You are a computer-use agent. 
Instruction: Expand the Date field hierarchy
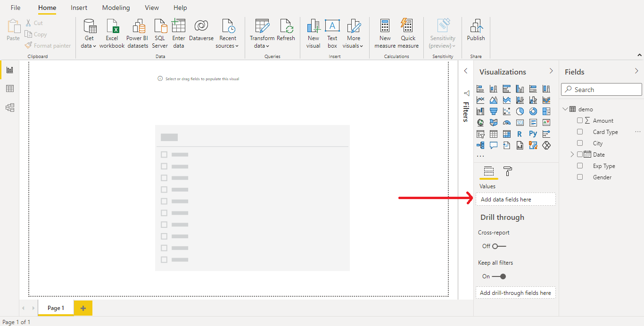click(x=572, y=155)
